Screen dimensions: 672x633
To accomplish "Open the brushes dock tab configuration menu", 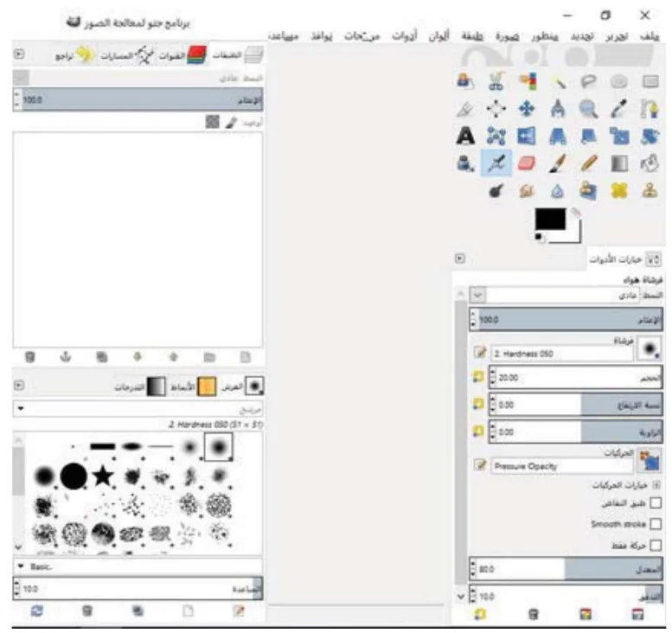I will point(19,386).
